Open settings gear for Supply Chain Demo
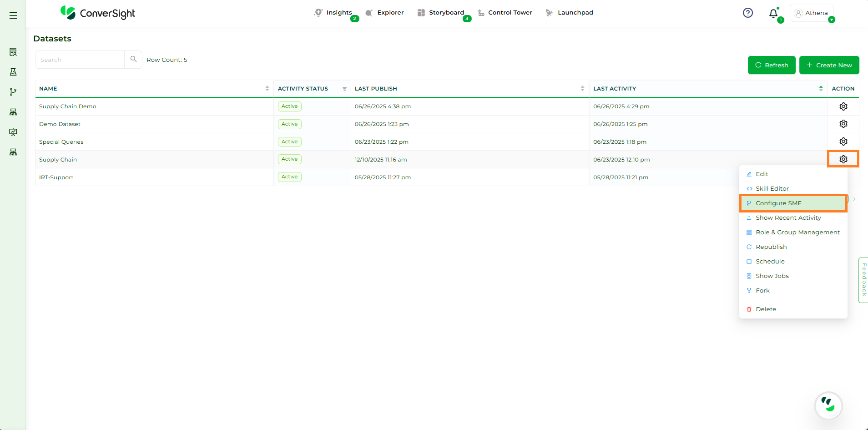Screen dimensions: 868x430 (x=843, y=106)
